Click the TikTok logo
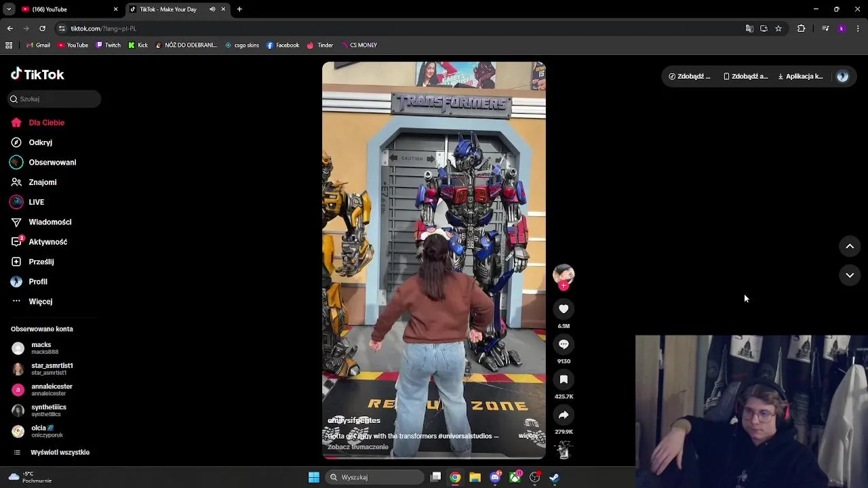 (37, 75)
